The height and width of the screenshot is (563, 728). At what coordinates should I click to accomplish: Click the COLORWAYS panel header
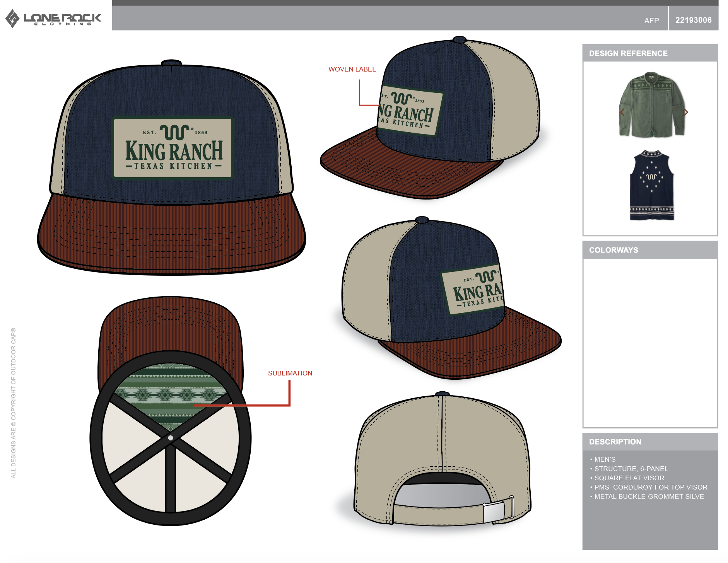650,250
